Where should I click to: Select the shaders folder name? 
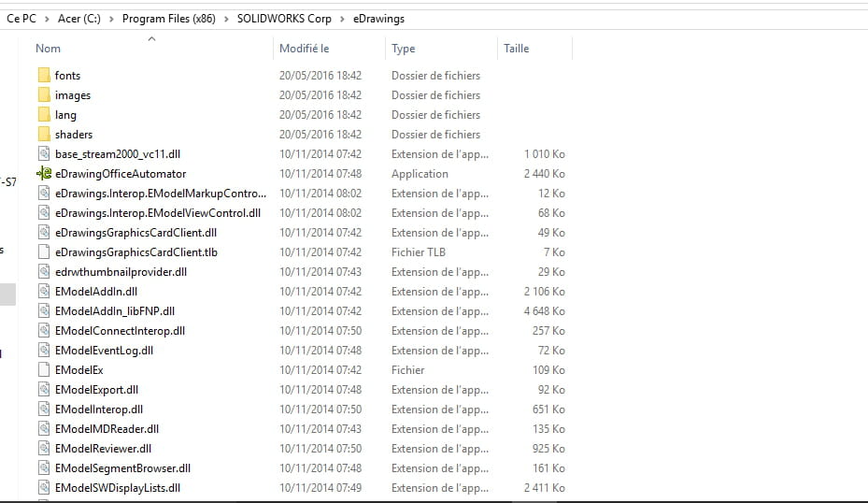point(74,134)
